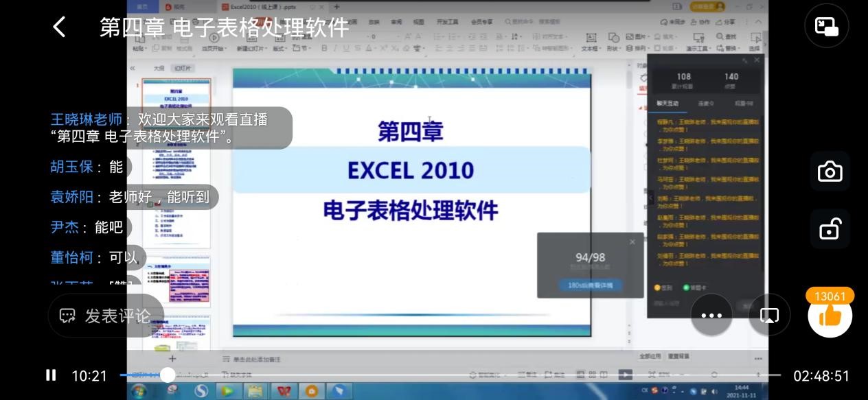
Task: Open 开发工具 ribbon tab
Action: coord(447,22)
